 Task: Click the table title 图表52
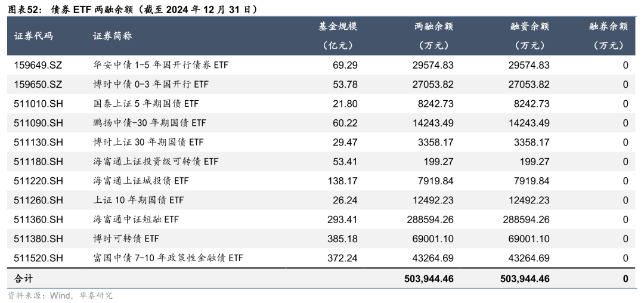[x=24, y=8]
